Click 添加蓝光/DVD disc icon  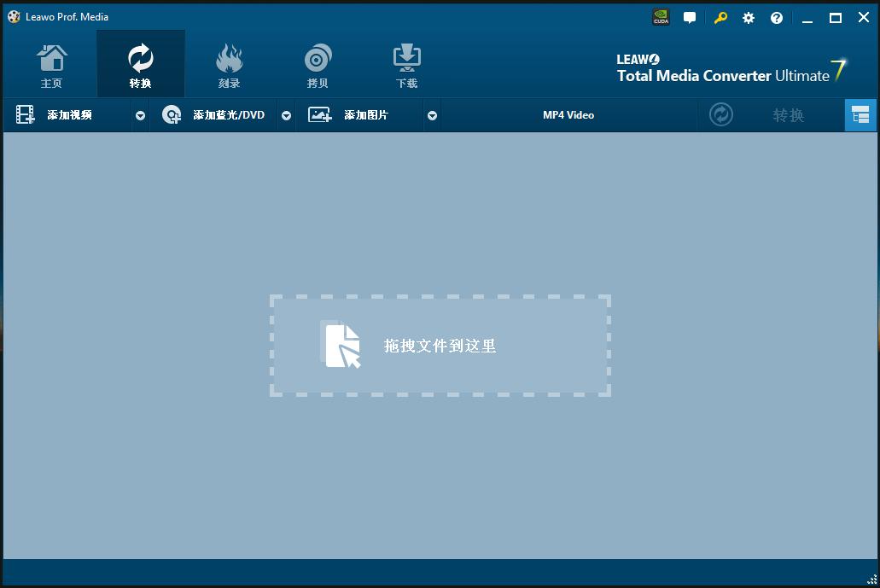pyautogui.click(x=172, y=115)
